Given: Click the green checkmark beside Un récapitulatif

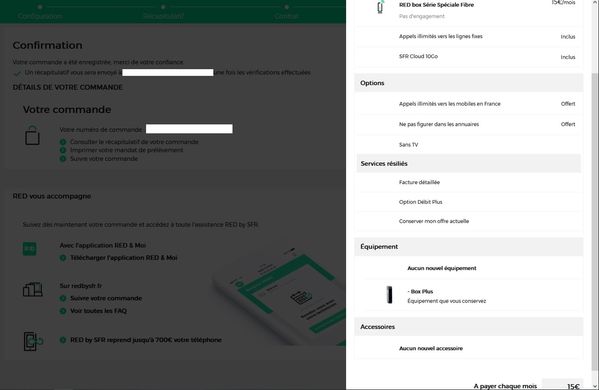Looking at the screenshot, I should [17, 73].
